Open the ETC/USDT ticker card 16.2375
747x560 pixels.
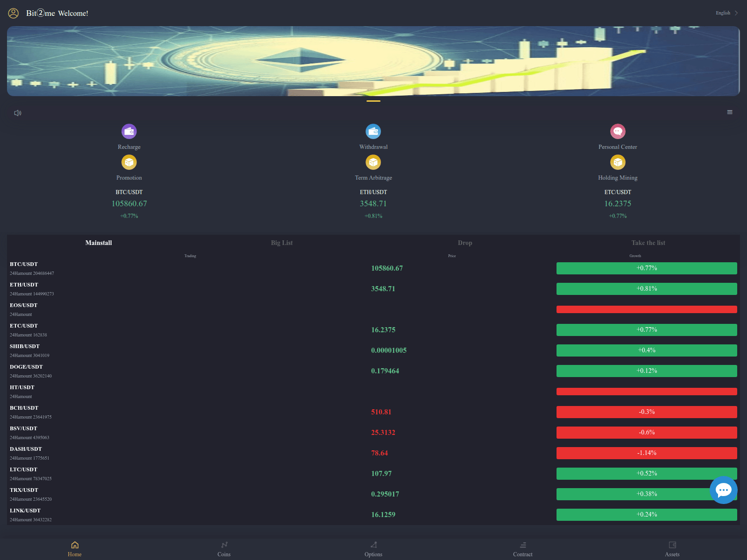point(618,204)
